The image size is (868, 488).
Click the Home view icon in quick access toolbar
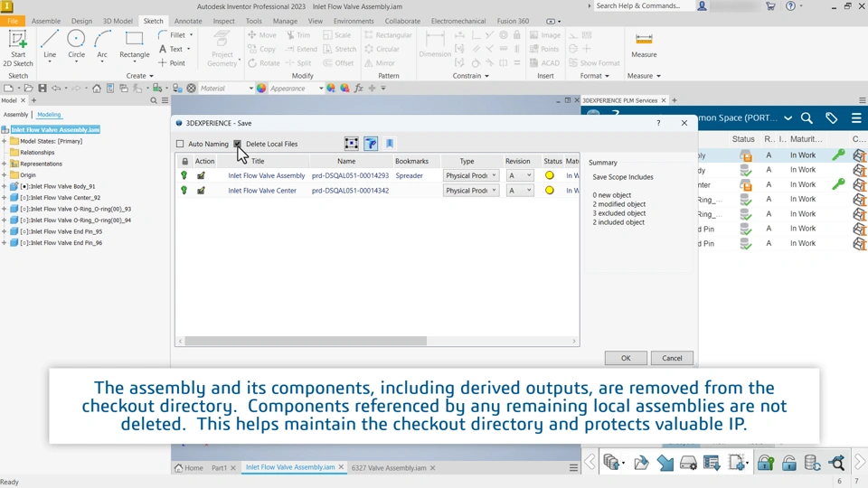point(97,88)
